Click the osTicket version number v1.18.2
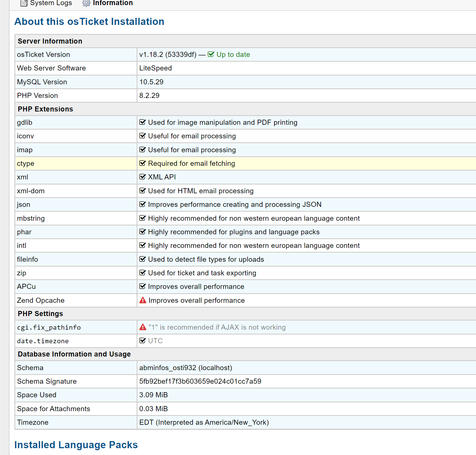This screenshot has height=455, width=476. tap(151, 55)
